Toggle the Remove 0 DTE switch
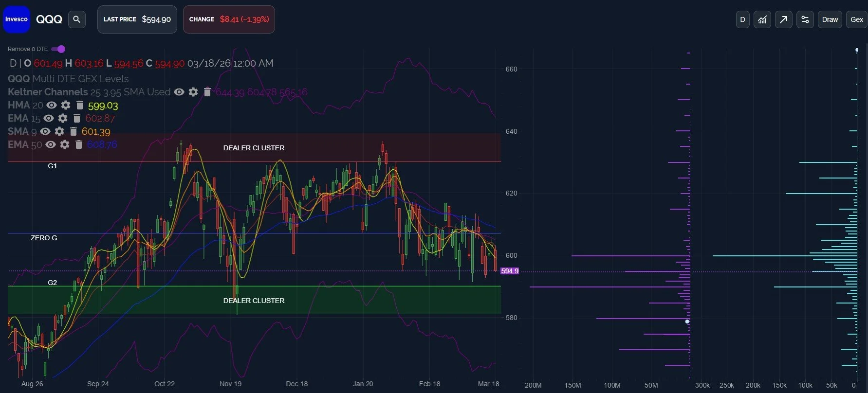Image resolution: width=868 pixels, height=393 pixels. coord(58,49)
